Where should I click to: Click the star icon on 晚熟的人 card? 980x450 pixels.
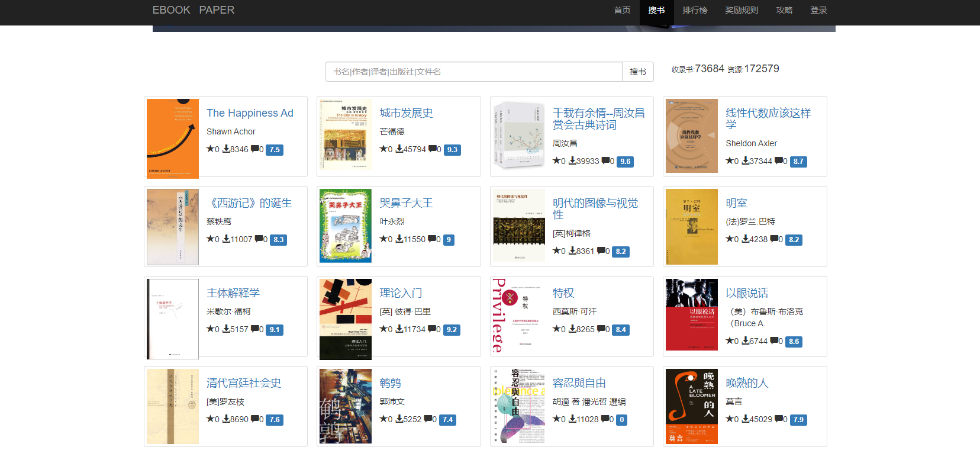click(x=729, y=419)
